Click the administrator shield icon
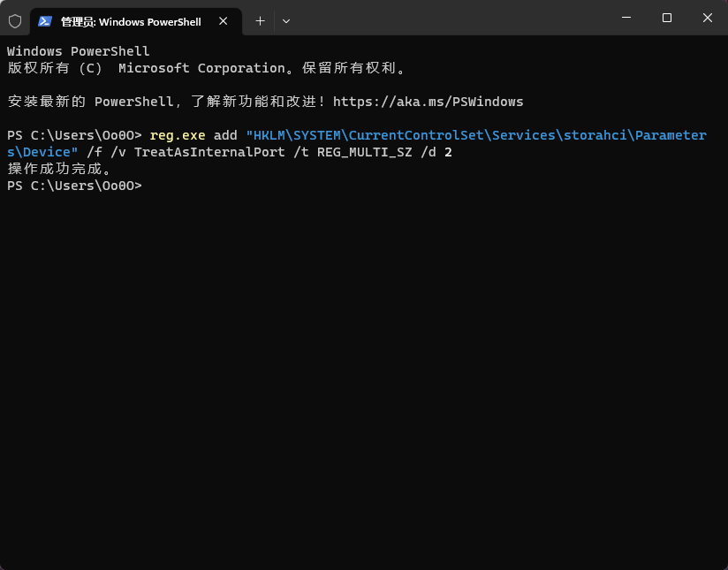The image size is (728, 570). tap(15, 20)
